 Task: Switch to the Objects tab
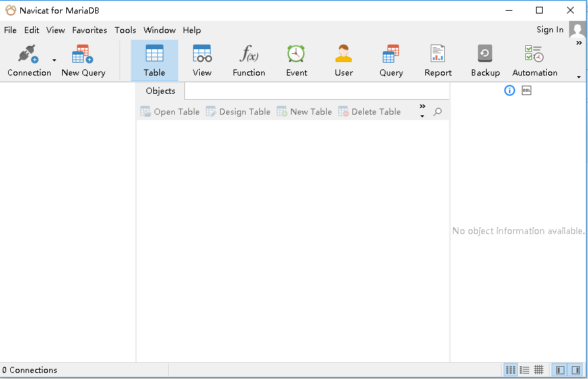click(161, 91)
